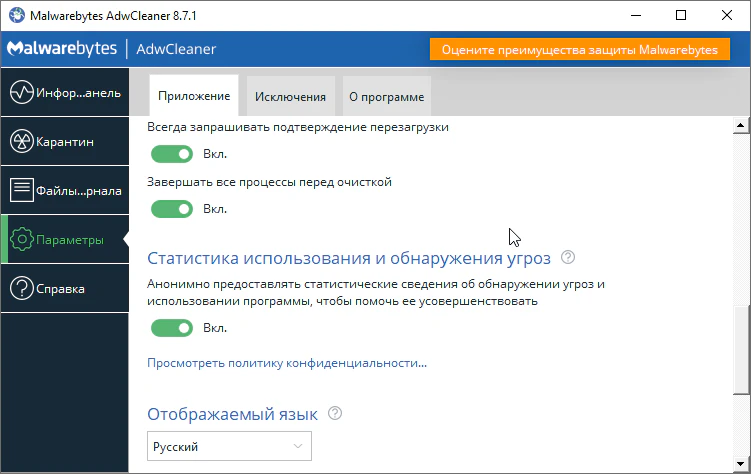Viewport: 751px width, 474px height.
Task: Open the Русский language dropdown
Action: 229,445
